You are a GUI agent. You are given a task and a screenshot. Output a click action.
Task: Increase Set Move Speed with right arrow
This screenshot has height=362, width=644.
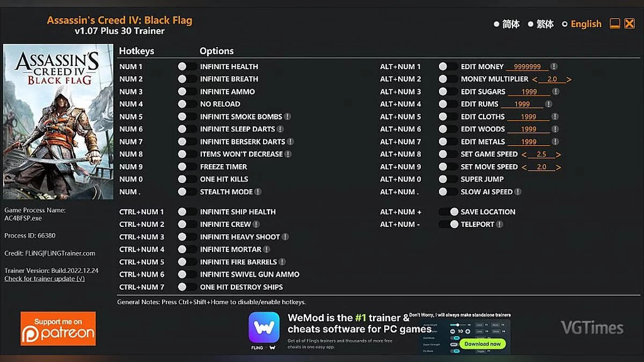[558, 167]
